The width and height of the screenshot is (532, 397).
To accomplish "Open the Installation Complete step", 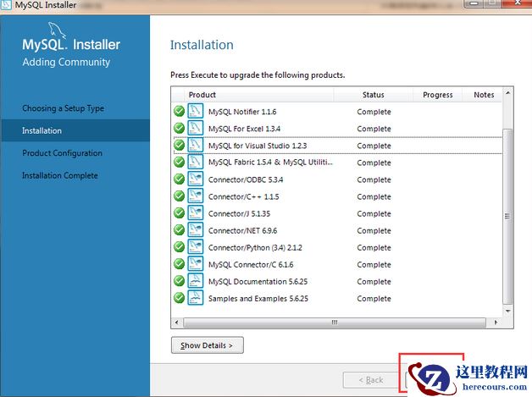I will pyautogui.click(x=60, y=175).
